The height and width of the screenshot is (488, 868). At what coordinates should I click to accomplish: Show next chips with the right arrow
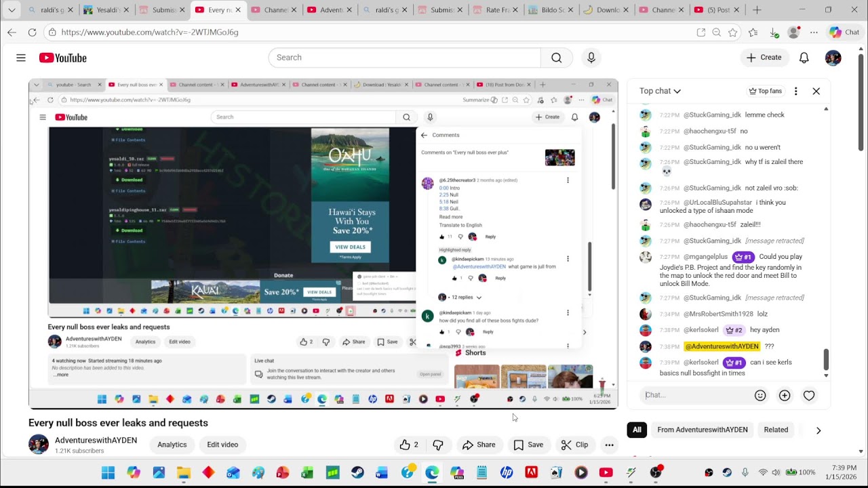click(818, 430)
